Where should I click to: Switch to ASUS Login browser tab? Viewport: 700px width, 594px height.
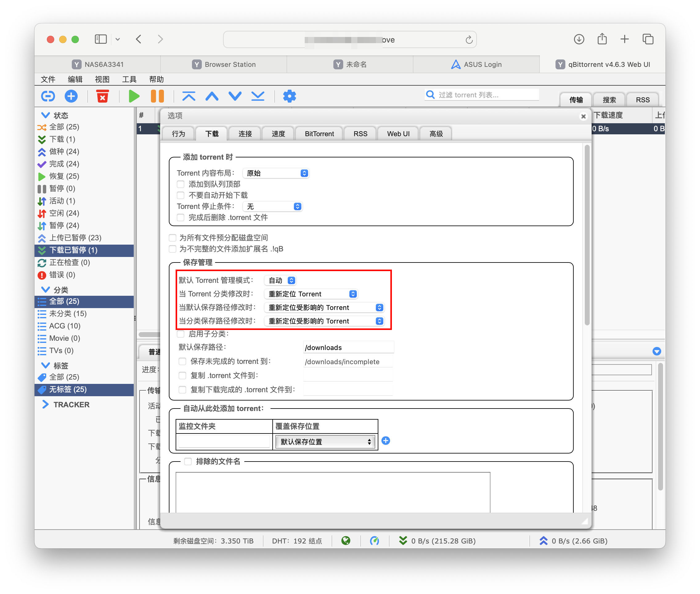coord(476,64)
